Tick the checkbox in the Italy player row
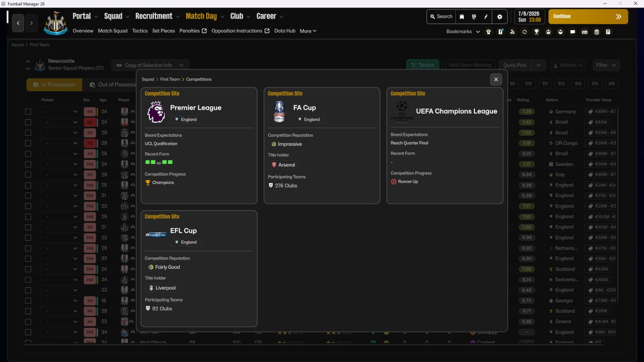 28,174
